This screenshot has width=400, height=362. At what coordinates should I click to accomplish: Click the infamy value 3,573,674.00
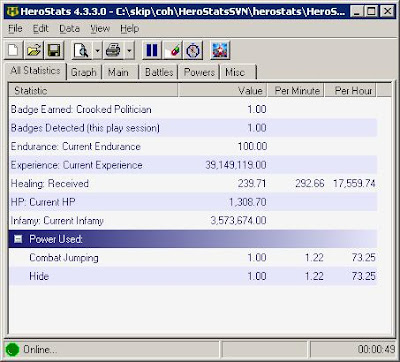pyautogui.click(x=238, y=220)
